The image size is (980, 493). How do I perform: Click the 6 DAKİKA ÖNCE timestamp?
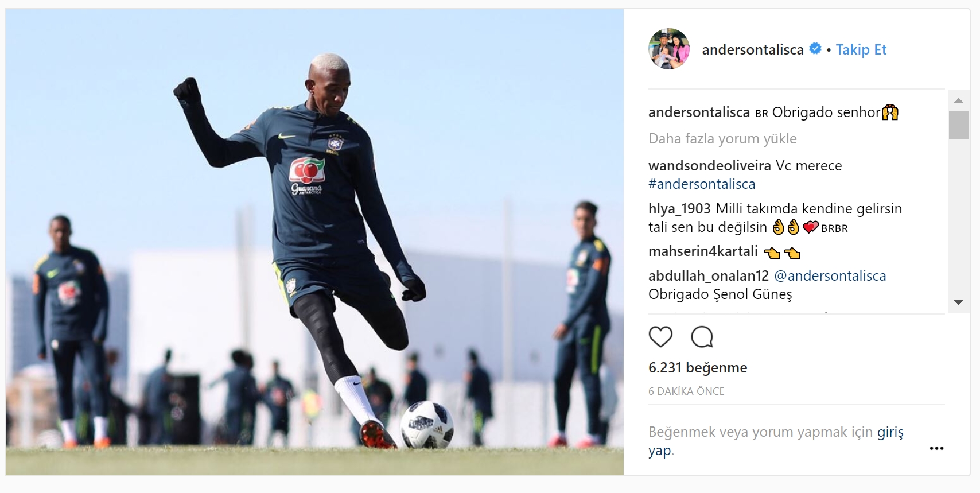[x=686, y=391]
